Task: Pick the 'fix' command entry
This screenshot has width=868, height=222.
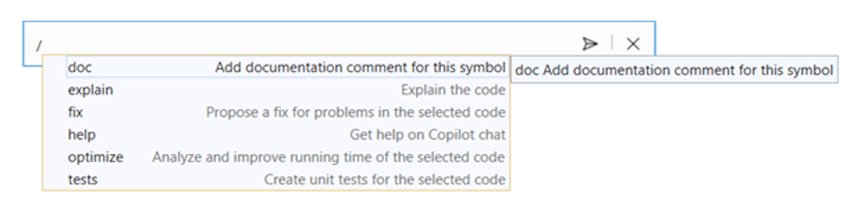Action: (x=75, y=112)
